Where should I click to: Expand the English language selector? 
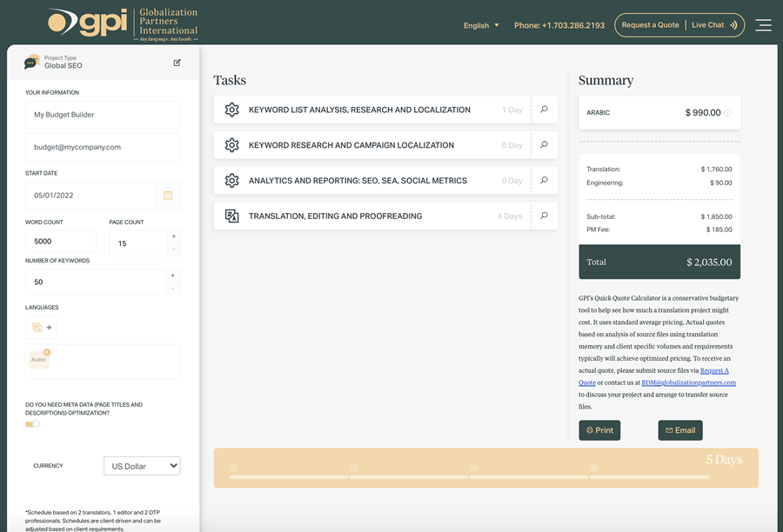point(481,25)
